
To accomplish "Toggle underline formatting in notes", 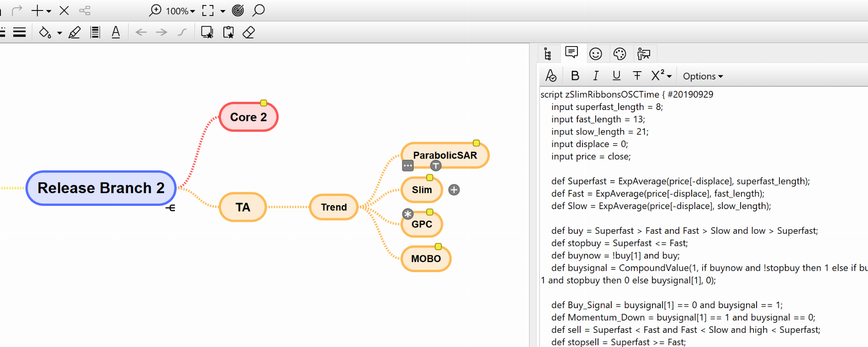I will coord(616,76).
